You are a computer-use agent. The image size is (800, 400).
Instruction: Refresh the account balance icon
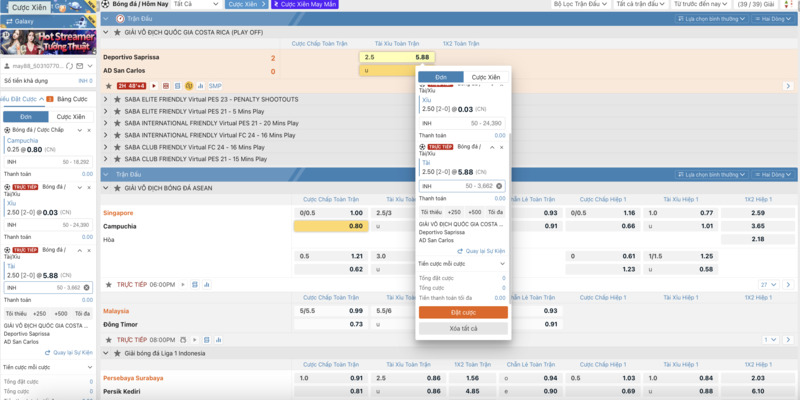69,66
